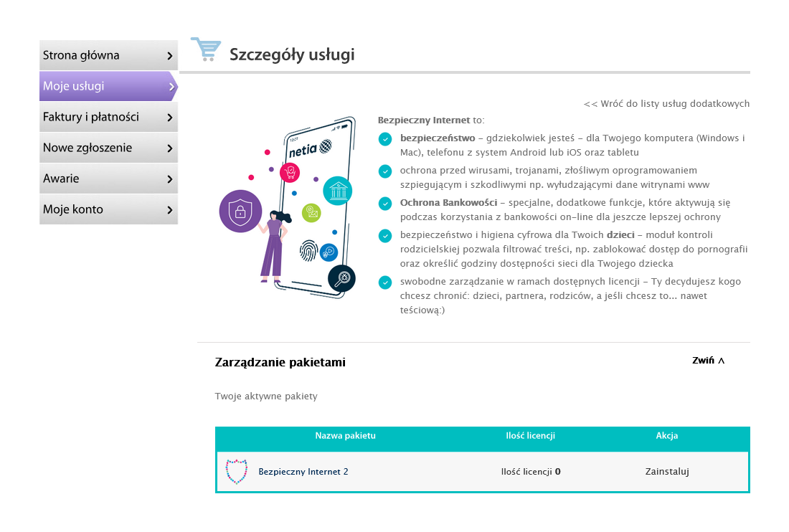
Task: Select the Moje usługi menu item
Action: point(108,87)
